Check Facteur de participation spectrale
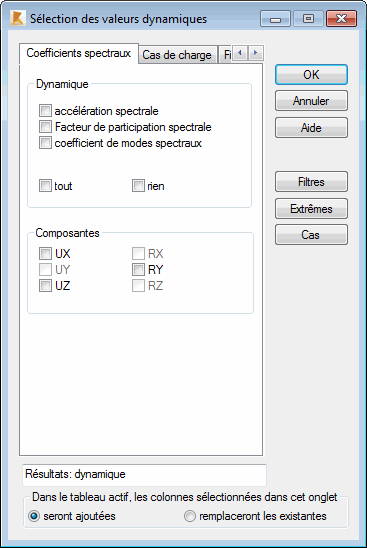Image resolution: width=367 pixels, height=548 pixels. [45, 127]
